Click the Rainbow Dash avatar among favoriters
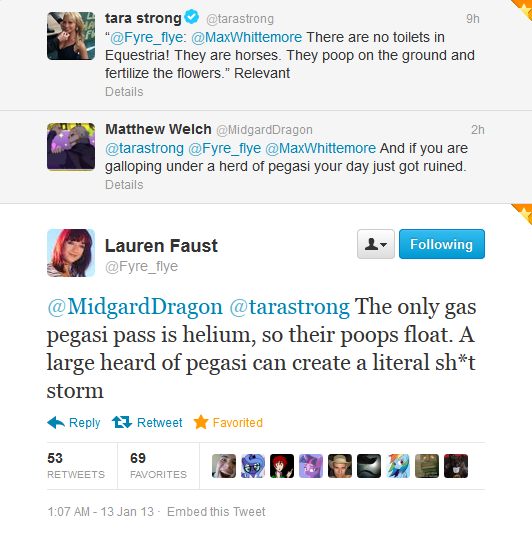Viewport: 532px width, 547px height. [x=398, y=466]
